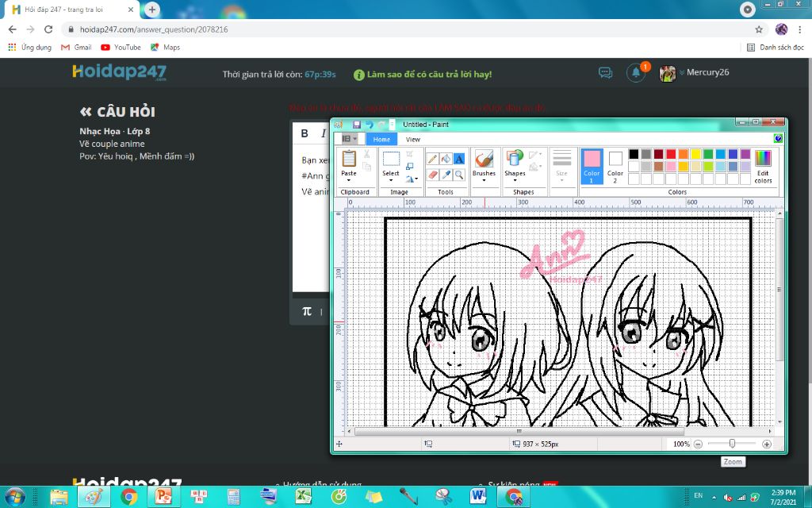Screen dimensions: 812x508
Task: Open PowerPoint from the taskbar
Action: (x=163, y=497)
